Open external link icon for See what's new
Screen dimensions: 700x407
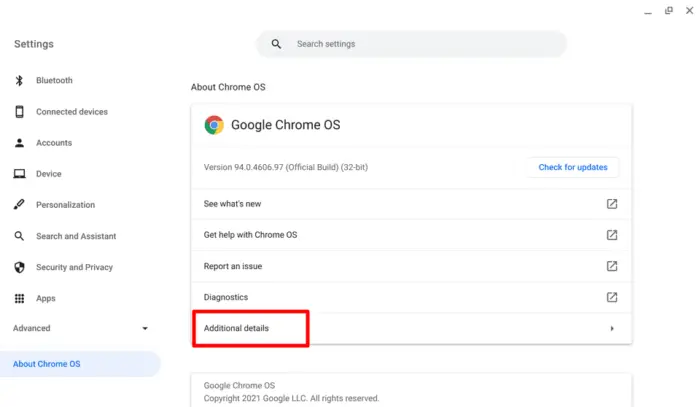click(x=612, y=204)
